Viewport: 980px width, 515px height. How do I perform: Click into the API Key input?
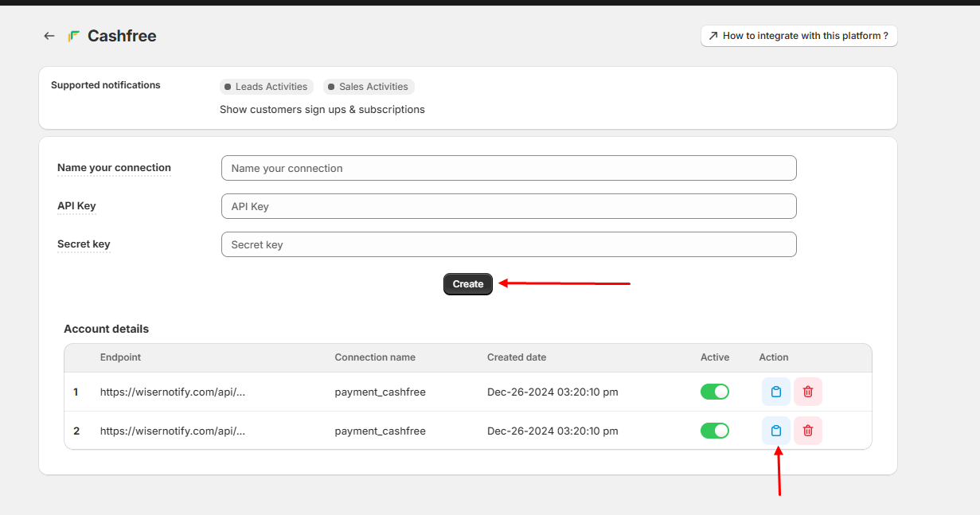pyautogui.click(x=509, y=206)
